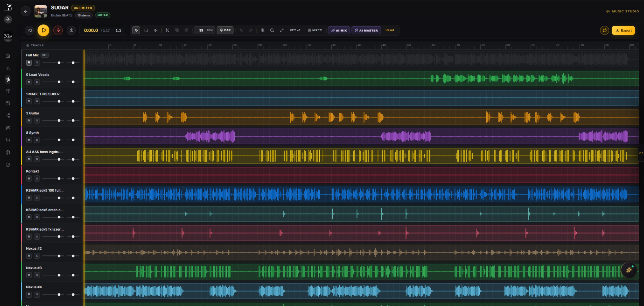
Task: Mute the 3 Guitar track
Action: pyautogui.click(x=29, y=121)
